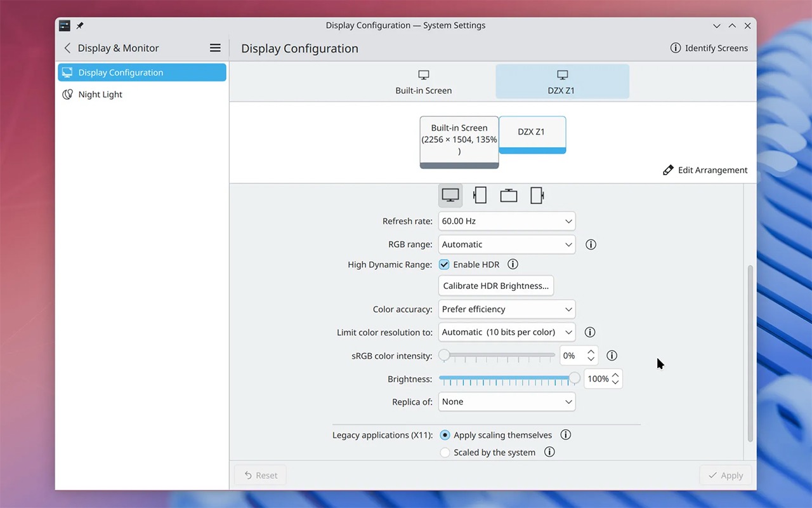Click the sRGB color intensity slider handle
This screenshot has width=812, height=508.
tap(444, 355)
